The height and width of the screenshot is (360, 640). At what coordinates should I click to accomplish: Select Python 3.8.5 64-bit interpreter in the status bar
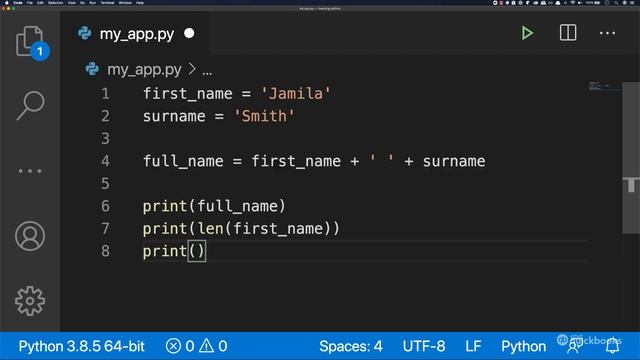pos(82,346)
